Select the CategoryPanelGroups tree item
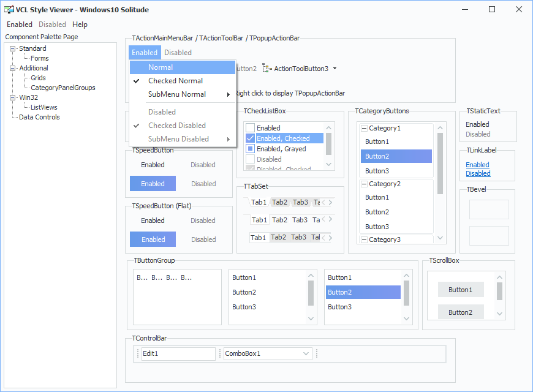The width and height of the screenshot is (533, 392). click(x=63, y=88)
